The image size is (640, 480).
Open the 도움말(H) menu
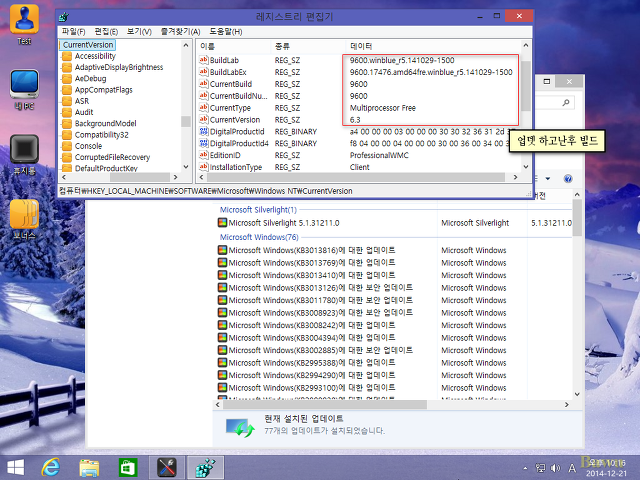[x=226, y=31]
